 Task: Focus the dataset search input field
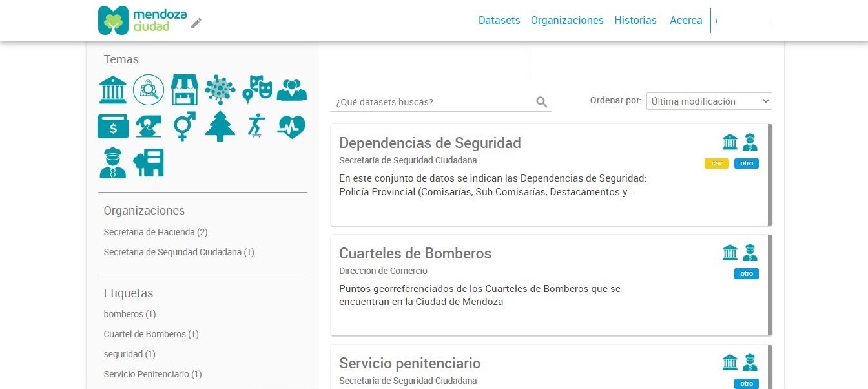pyautogui.click(x=433, y=102)
